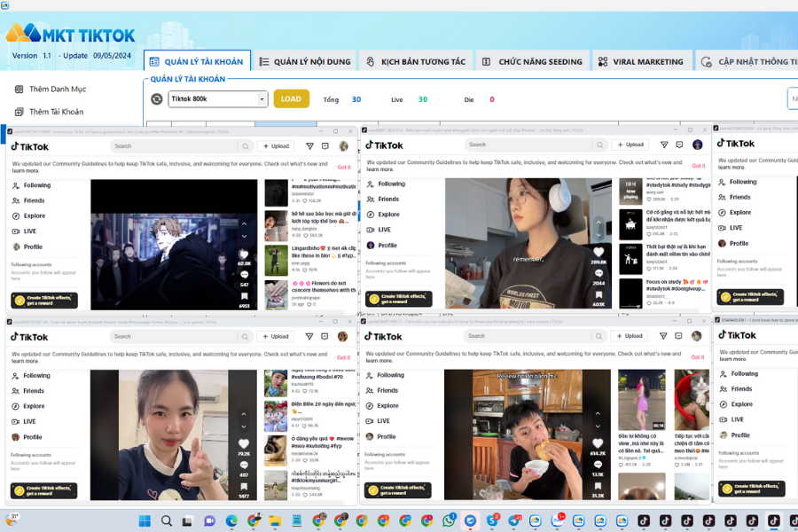This screenshot has height=532, width=798.
Task: Click Got it in the selfie girl window
Action: coord(343,357)
